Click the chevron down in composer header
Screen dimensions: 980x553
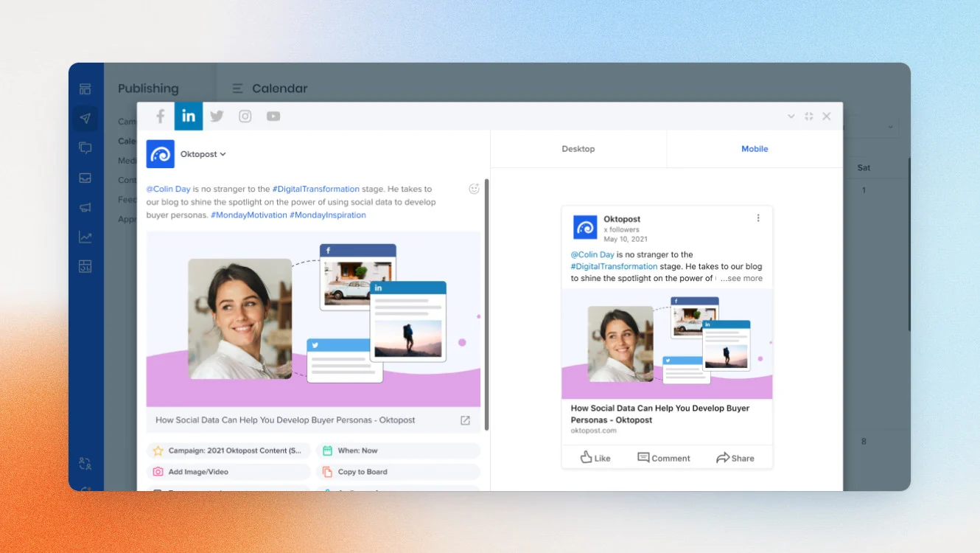click(791, 116)
